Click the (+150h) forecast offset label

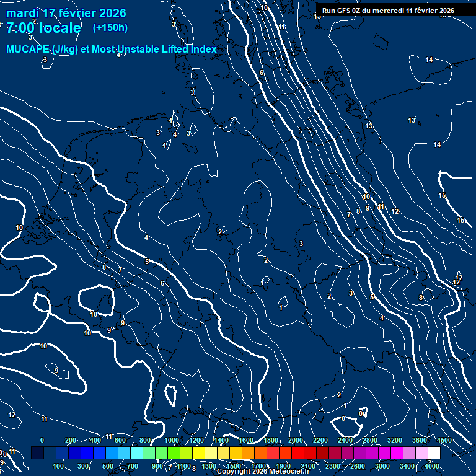coord(110,28)
